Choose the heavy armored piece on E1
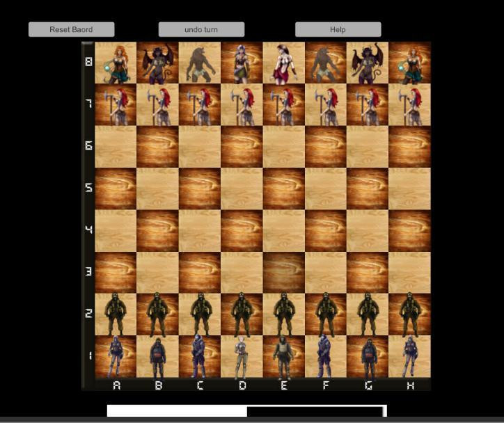504x423 pixels. tap(284, 356)
